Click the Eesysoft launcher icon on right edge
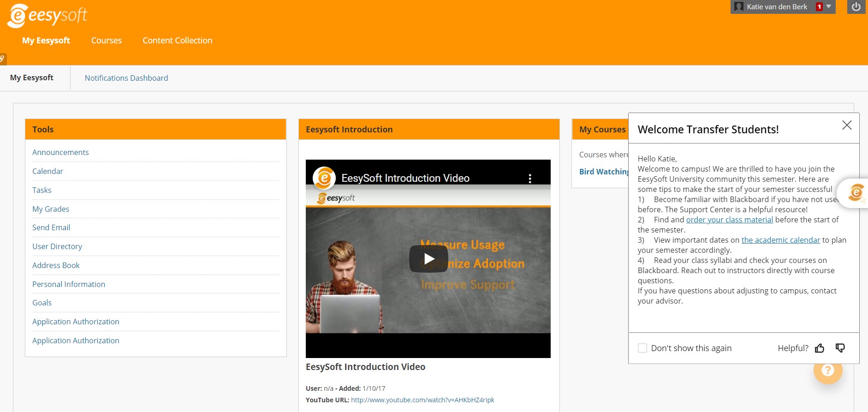Image resolution: width=868 pixels, height=412 pixels. click(856, 192)
